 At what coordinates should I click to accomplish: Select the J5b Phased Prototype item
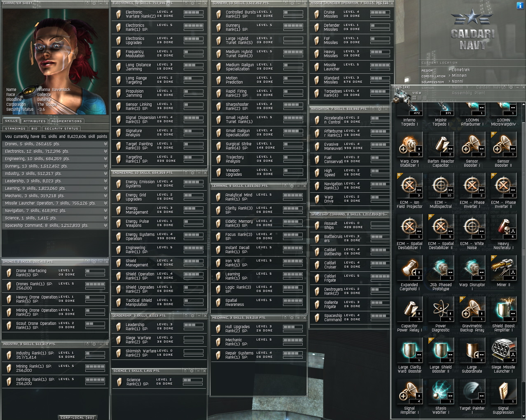tap(441, 273)
